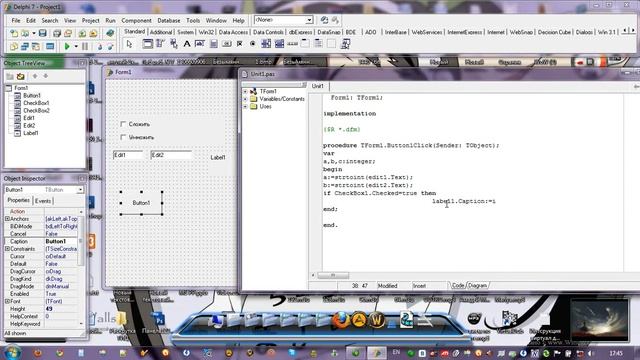Select Button1 on the Form1 designer
Screen dimensions: 640x360
141,203
